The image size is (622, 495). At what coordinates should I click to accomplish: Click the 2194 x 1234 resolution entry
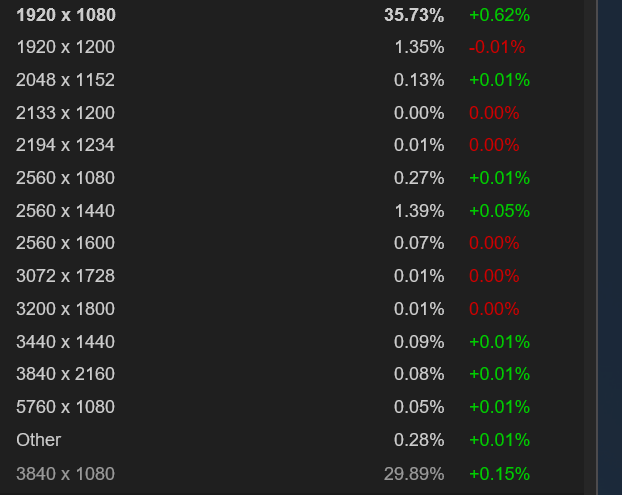66,145
